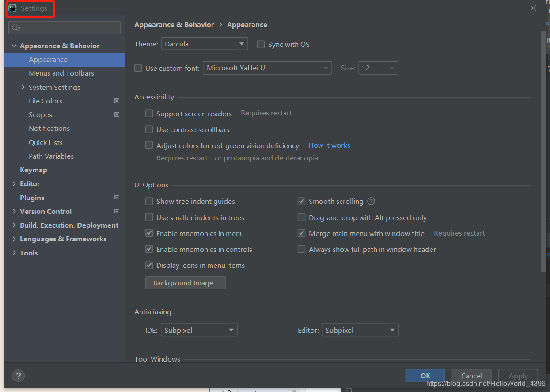Click Appearance & Behavior breadcrumb
Viewport: 550px width, 392px height.
pyautogui.click(x=174, y=24)
